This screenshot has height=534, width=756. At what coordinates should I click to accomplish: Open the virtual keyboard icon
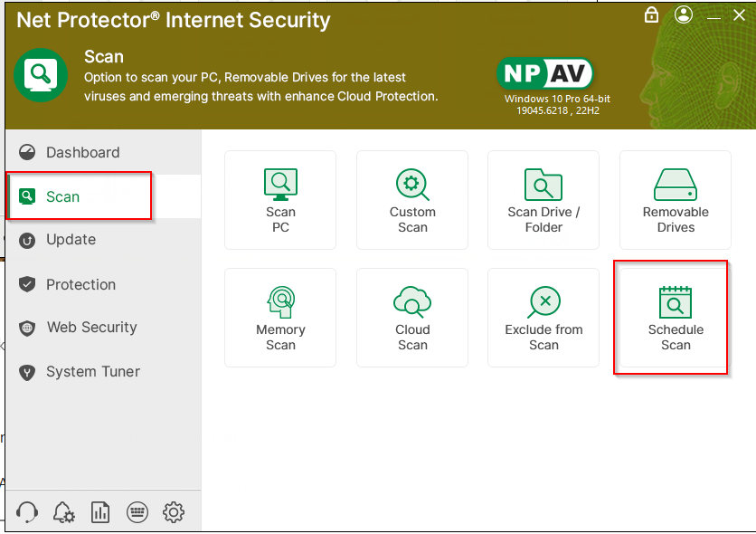pos(137,512)
